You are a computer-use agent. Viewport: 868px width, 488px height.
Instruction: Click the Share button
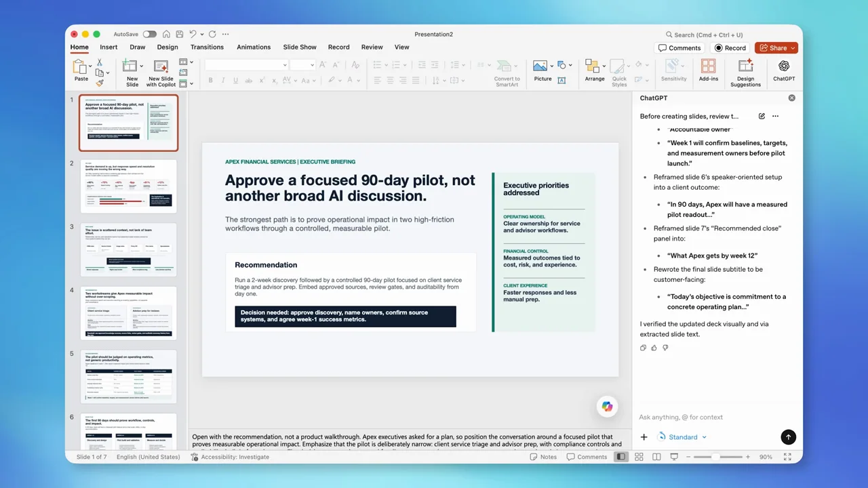click(776, 48)
